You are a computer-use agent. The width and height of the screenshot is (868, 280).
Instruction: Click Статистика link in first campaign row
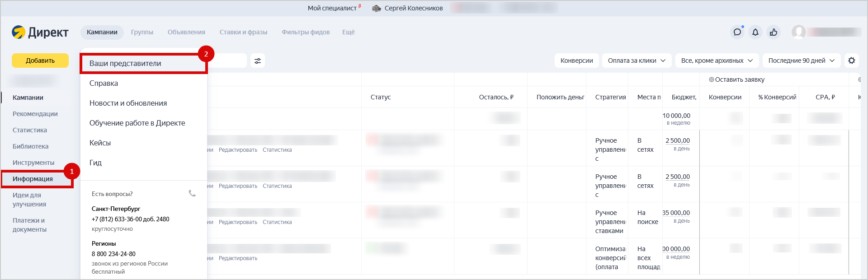(277, 150)
